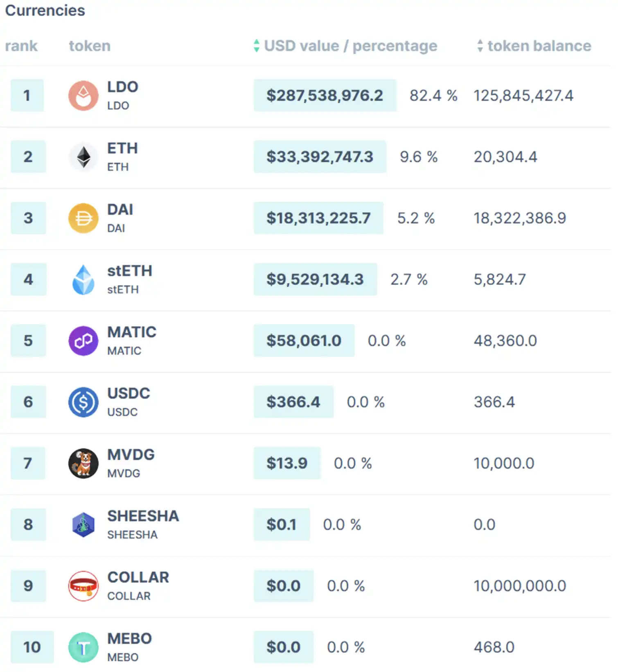Screen dimensions: 618x672
Task: Open the stETH token name link
Action: 130,271
